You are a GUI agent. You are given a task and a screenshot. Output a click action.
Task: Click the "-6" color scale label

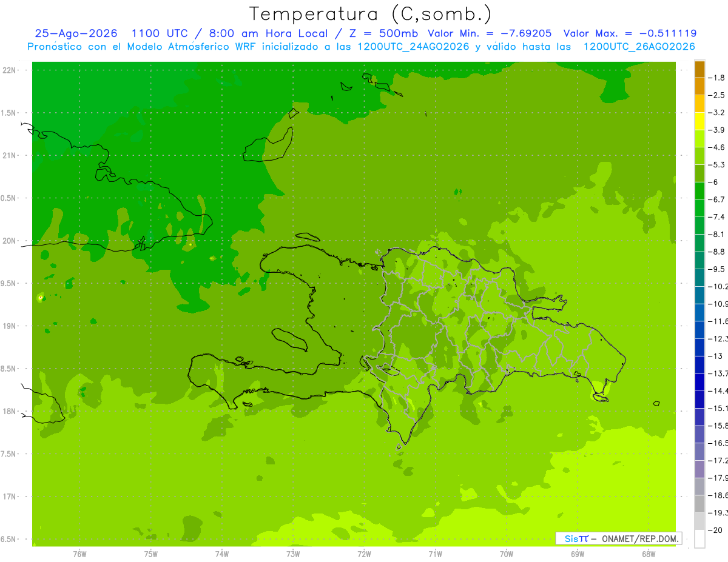715,182
